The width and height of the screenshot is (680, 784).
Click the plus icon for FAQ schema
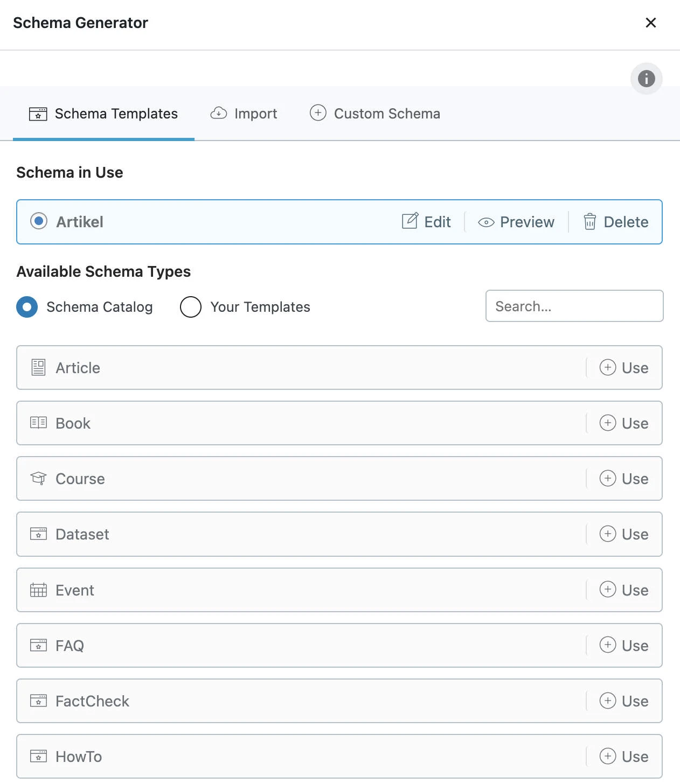point(607,645)
